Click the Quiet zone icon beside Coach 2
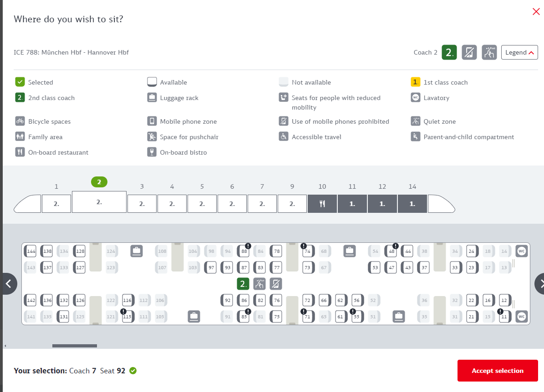The image size is (544, 392). [489, 52]
